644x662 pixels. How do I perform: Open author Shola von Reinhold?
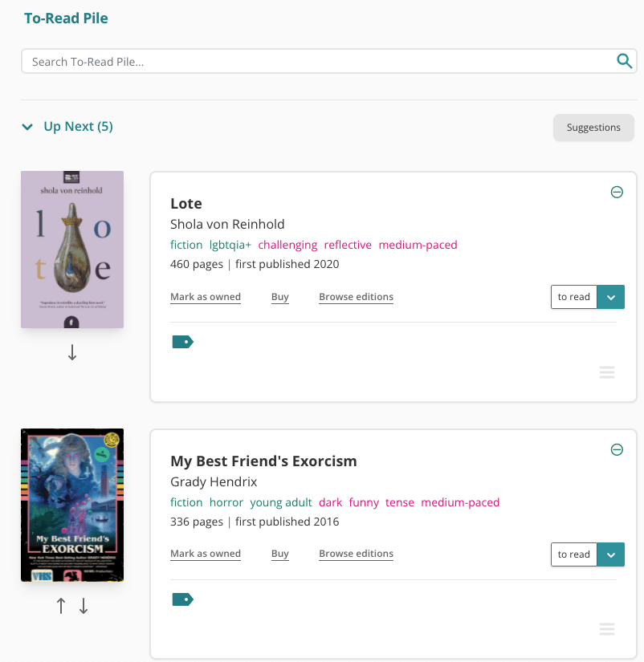pyautogui.click(x=227, y=224)
